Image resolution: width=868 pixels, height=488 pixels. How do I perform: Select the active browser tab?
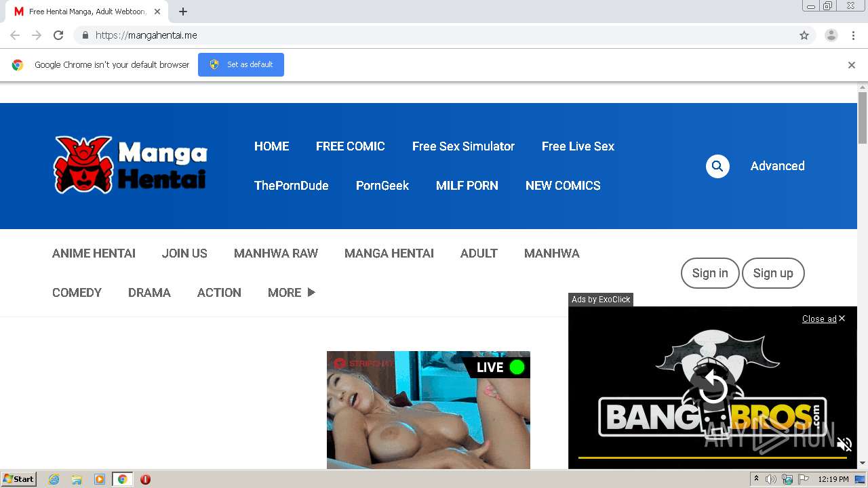[x=88, y=12]
